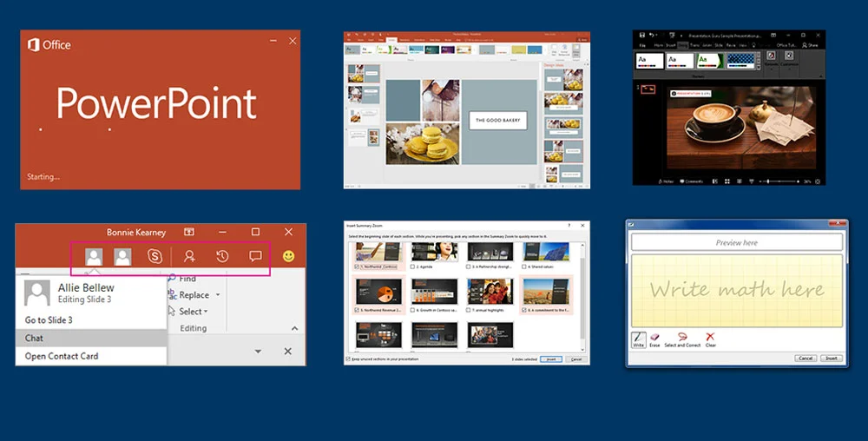
Task: Open the pane options down arrow beside X
Action: pyautogui.click(x=258, y=352)
